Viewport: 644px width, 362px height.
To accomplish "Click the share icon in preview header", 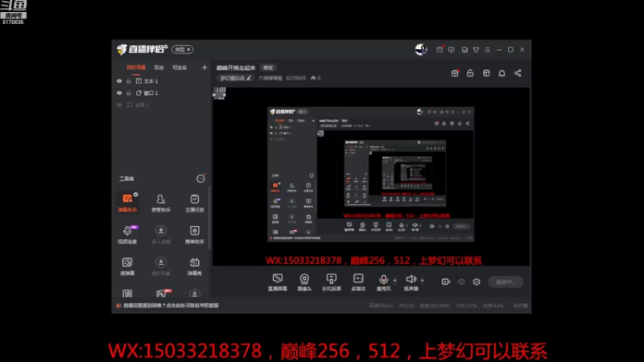I will coord(518,73).
